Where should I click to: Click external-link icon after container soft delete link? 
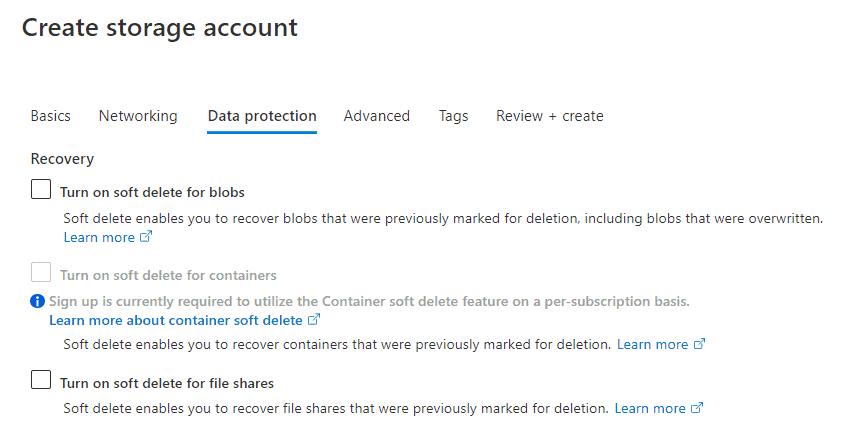(314, 320)
